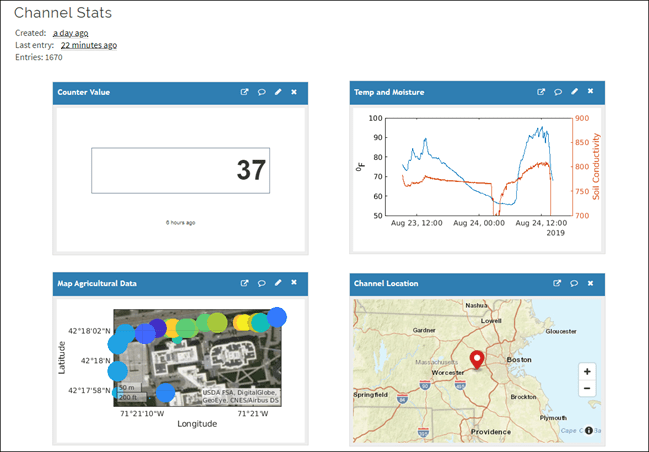This screenshot has height=452, width=649.
Task: Click the Boston label on the map
Action: click(519, 360)
